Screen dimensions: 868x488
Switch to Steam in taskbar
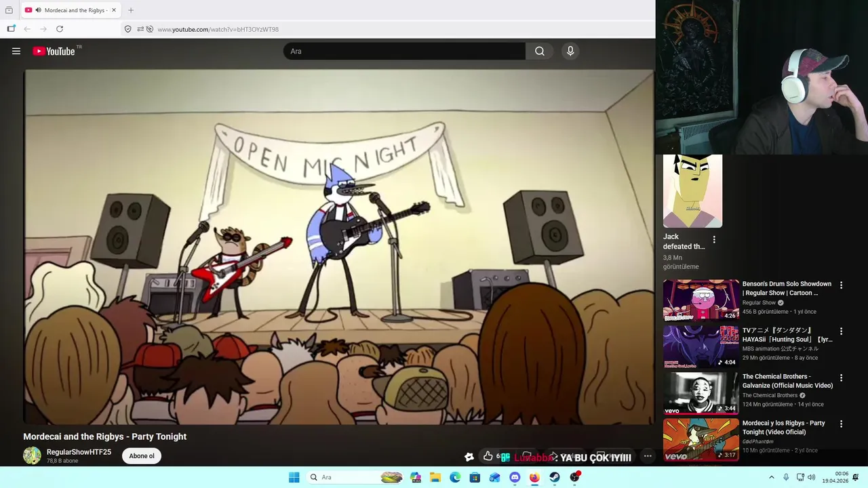555,477
